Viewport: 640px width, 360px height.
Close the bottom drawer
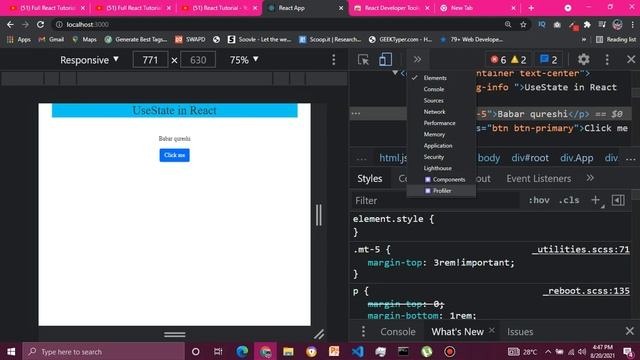[630, 331]
